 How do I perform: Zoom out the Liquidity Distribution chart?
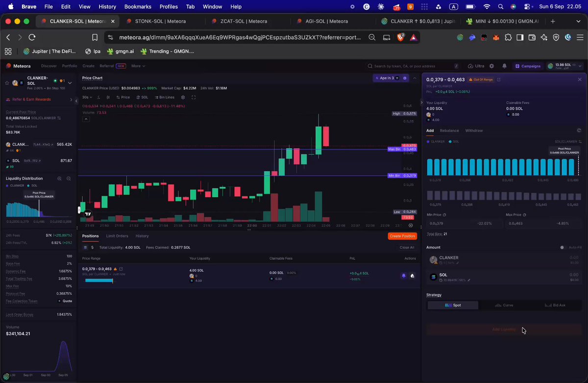69,179
